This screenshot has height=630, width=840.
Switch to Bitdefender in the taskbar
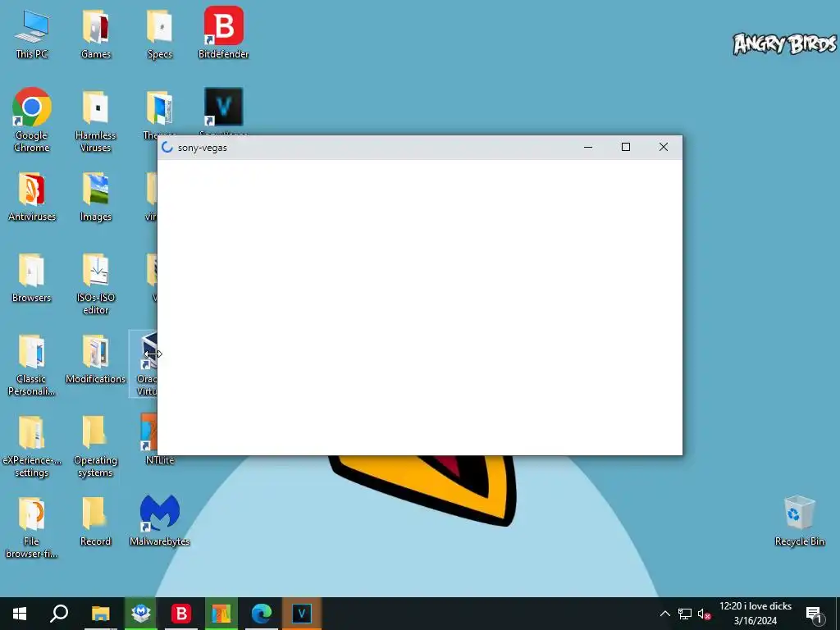pyautogui.click(x=181, y=614)
